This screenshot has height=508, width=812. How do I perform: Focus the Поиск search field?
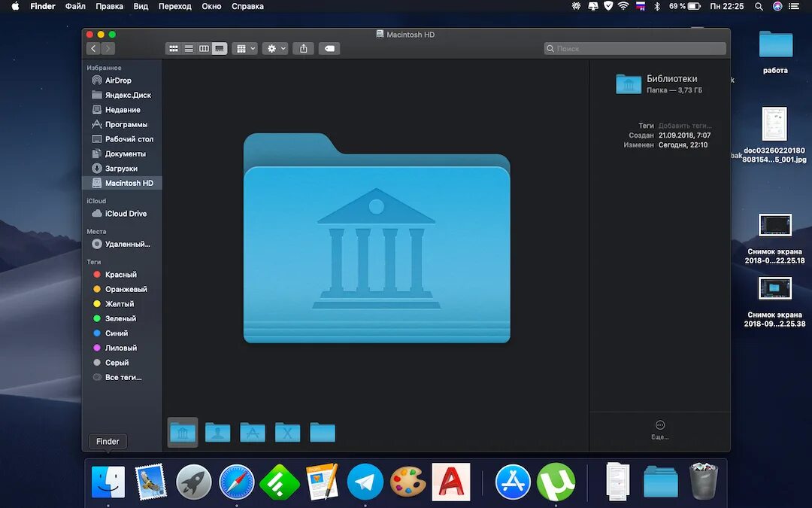click(635, 48)
